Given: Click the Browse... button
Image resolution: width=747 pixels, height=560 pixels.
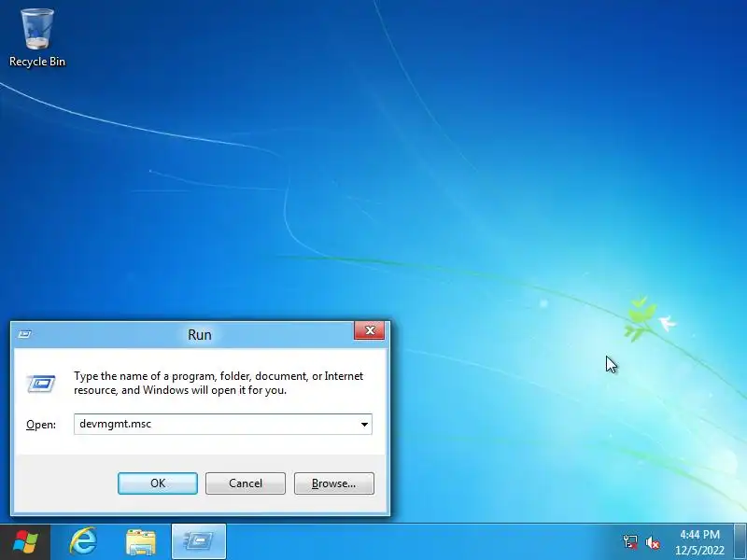Looking at the screenshot, I should (x=334, y=483).
